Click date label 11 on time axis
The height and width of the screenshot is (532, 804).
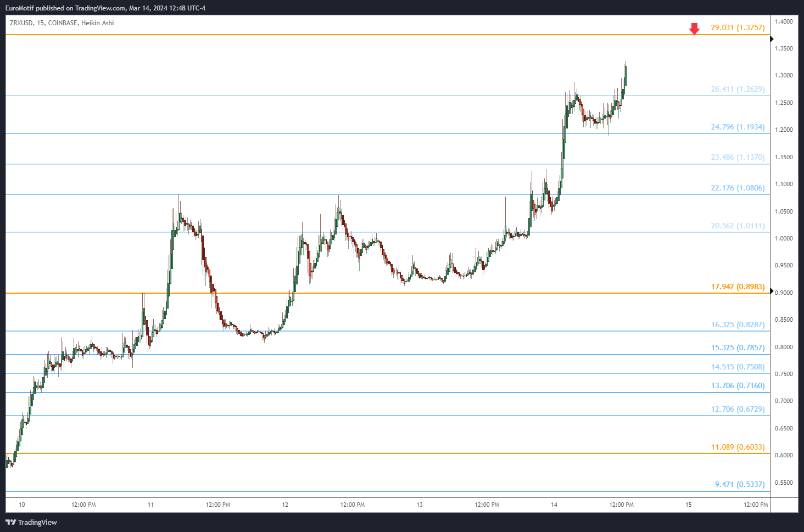pyautogui.click(x=151, y=505)
